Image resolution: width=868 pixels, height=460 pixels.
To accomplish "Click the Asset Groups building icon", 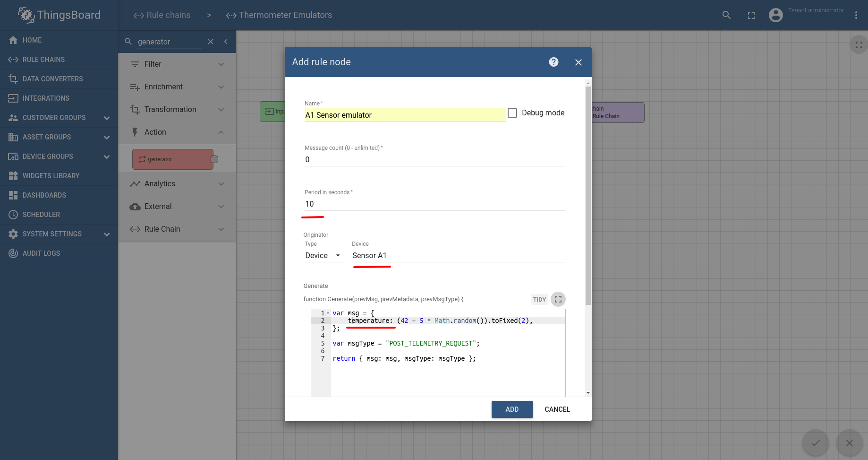I will pos(13,137).
